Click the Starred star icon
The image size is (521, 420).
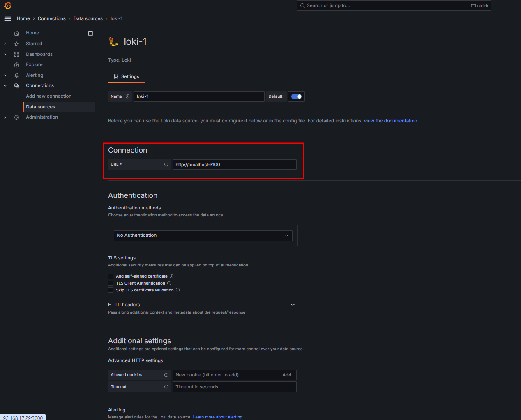16,44
